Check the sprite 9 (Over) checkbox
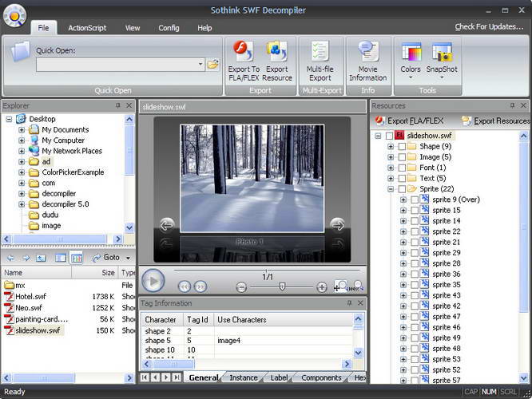The image size is (532, 399). click(x=415, y=199)
